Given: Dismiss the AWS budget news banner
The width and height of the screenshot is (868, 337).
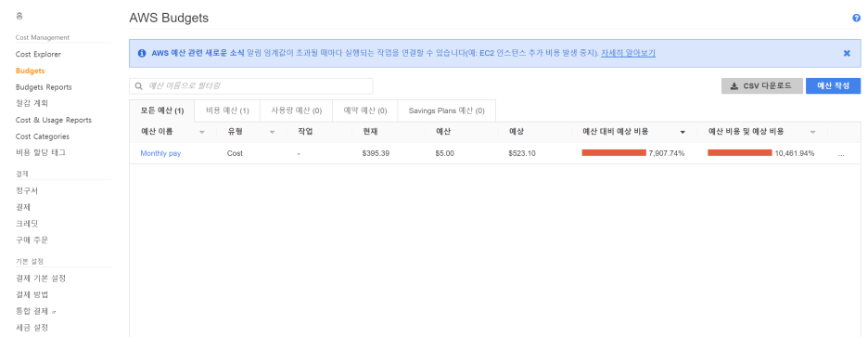Looking at the screenshot, I should coord(847,53).
